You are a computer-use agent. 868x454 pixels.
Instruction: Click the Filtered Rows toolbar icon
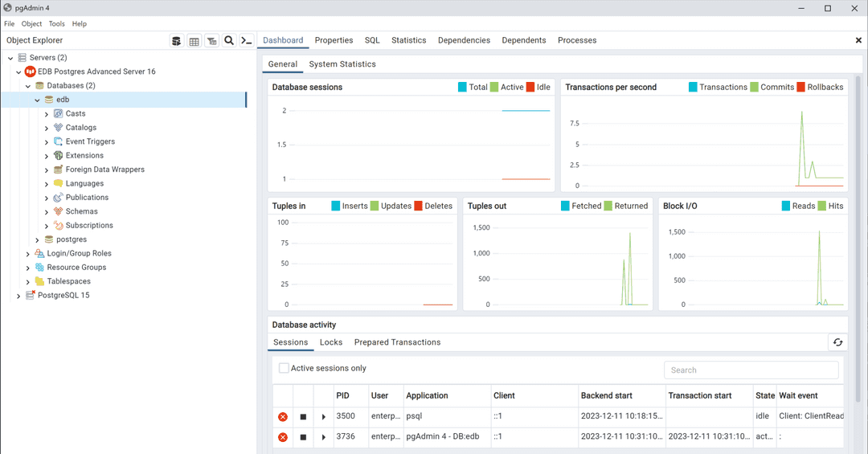point(211,41)
